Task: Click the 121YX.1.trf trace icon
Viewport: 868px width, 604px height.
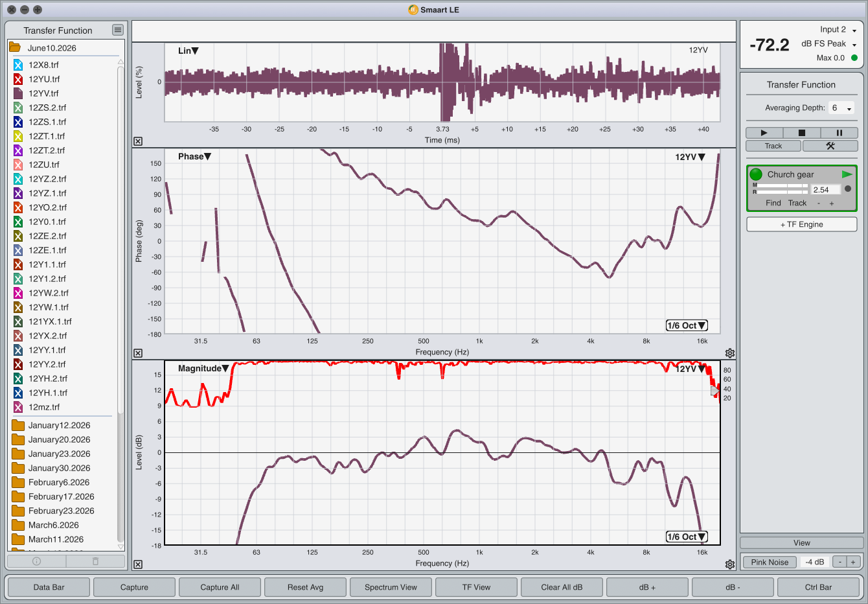Action: [x=18, y=321]
